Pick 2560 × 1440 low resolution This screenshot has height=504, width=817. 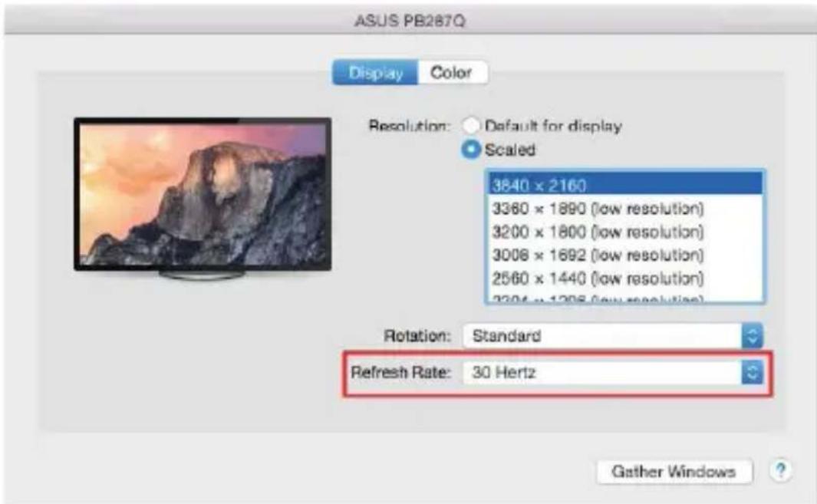point(625,278)
